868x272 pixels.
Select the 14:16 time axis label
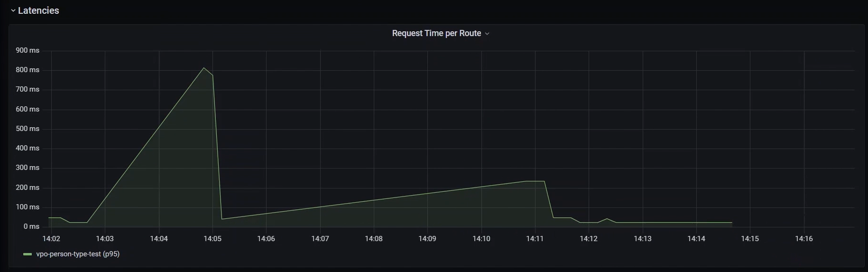804,238
